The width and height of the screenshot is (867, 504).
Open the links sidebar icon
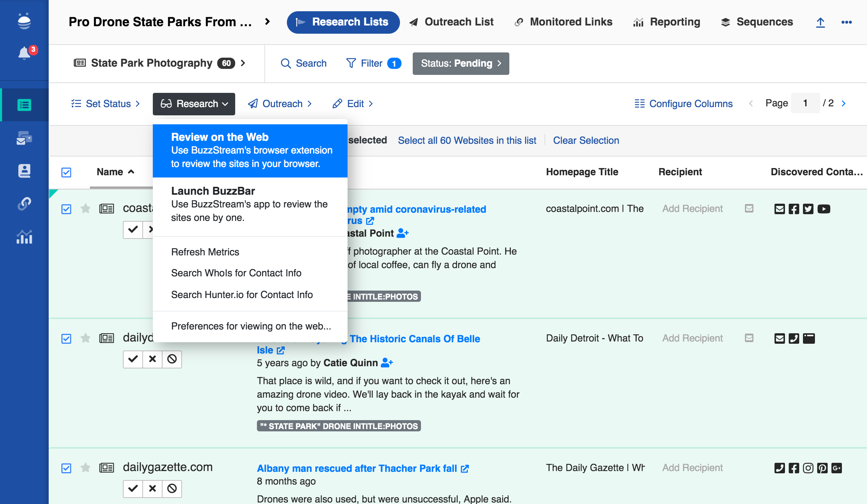[x=24, y=204]
